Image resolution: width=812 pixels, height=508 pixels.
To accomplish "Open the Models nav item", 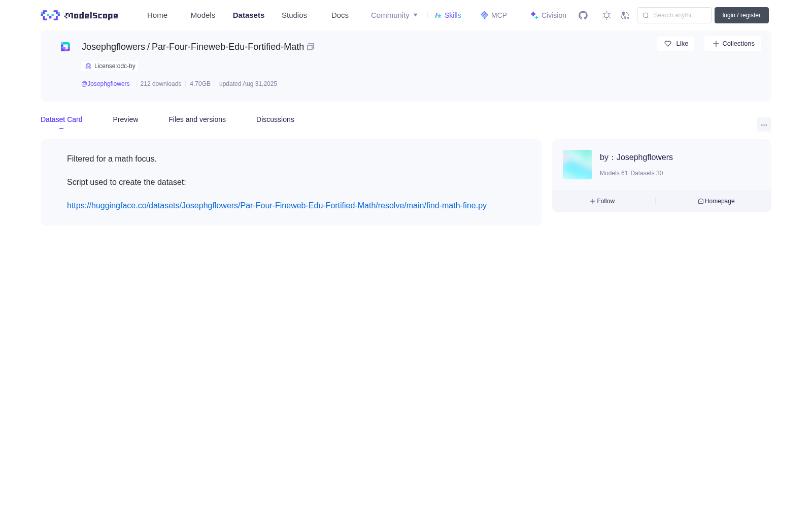I will pos(203,15).
